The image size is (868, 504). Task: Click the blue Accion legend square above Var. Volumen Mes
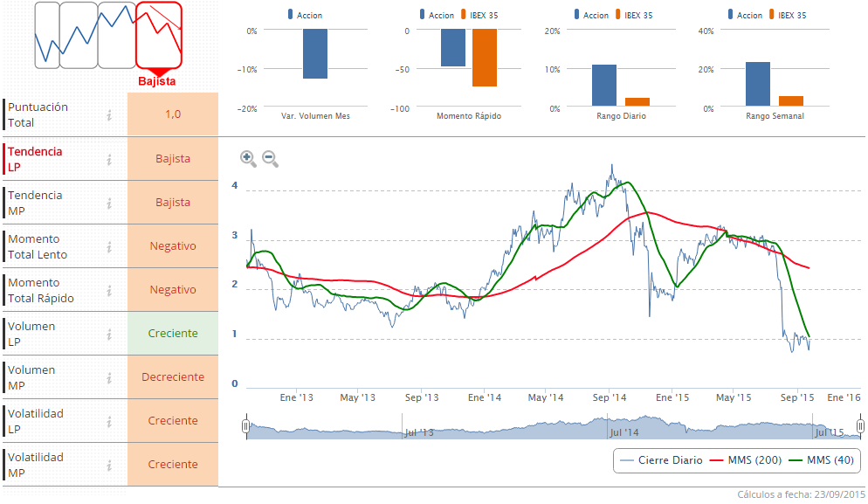pyautogui.click(x=290, y=14)
